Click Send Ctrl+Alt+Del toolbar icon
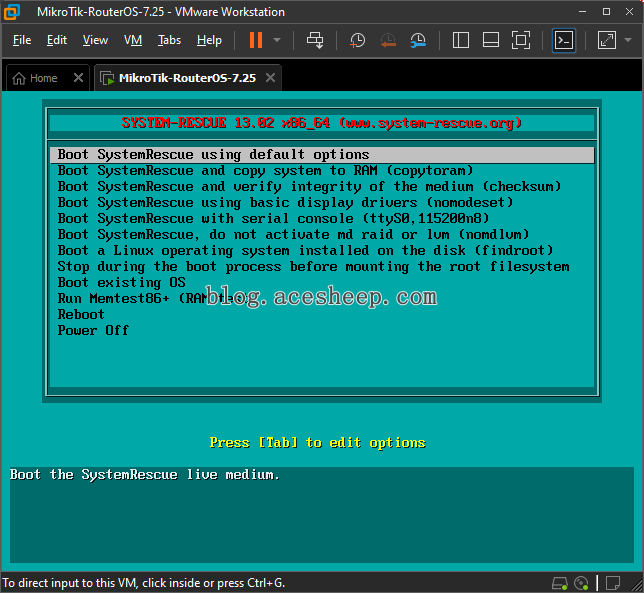Screen dimensions: 644x593 click(315, 40)
